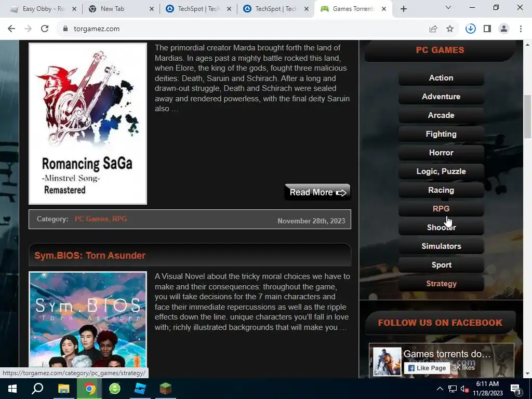Open the green globe app in taskbar

pos(115,389)
